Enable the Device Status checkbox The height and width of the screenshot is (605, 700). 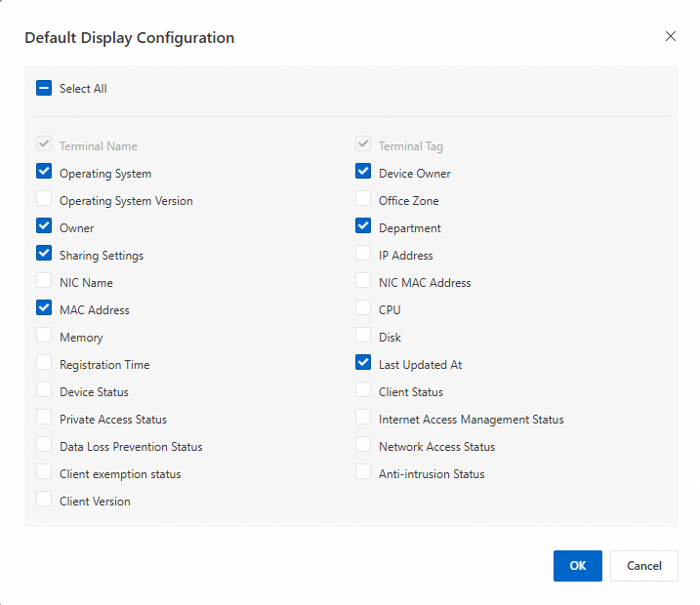44,391
